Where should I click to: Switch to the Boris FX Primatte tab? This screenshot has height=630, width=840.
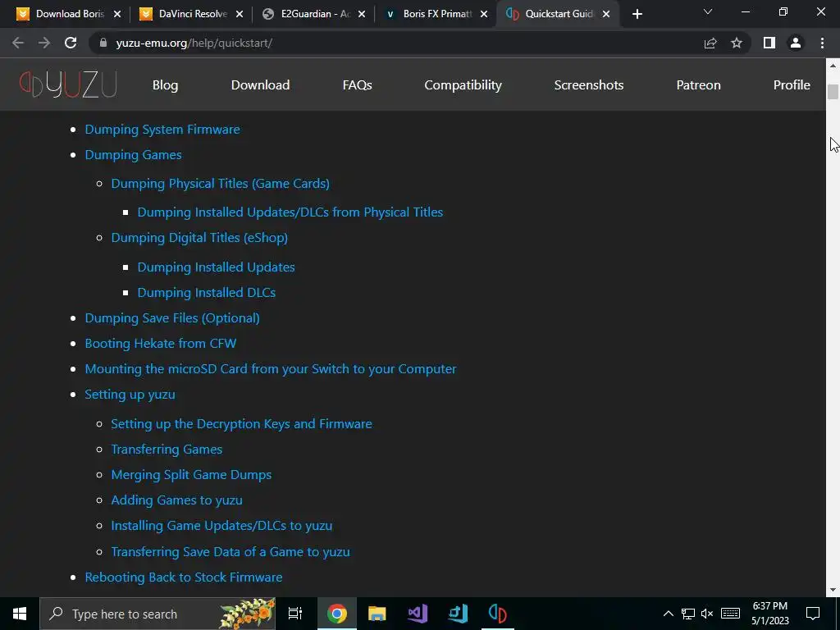tap(436, 14)
